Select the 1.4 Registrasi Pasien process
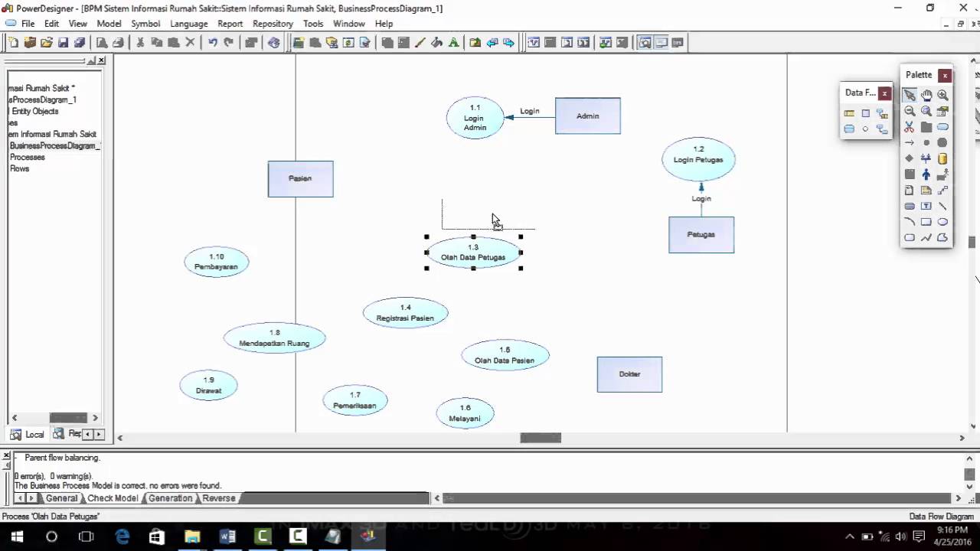This screenshot has width=980, height=551. (x=405, y=313)
